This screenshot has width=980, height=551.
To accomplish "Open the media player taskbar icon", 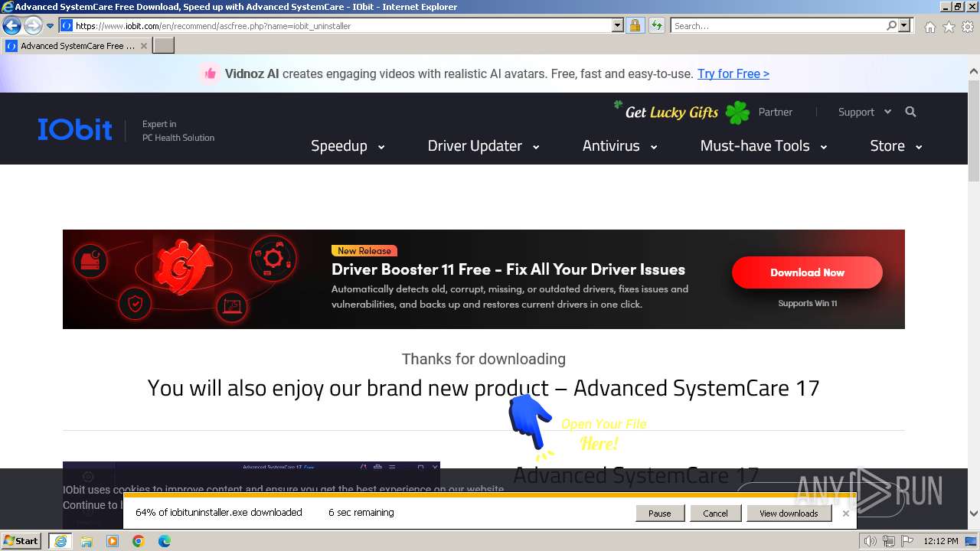I will tap(113, 541).
